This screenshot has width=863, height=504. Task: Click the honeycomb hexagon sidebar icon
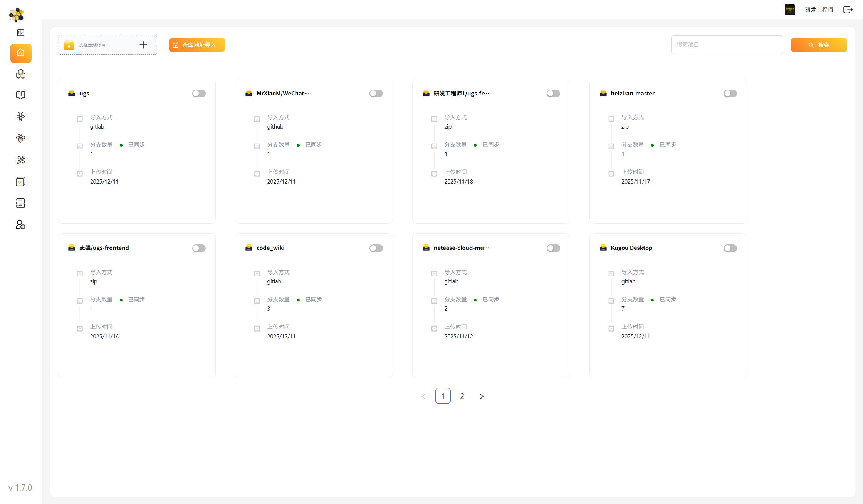(21, 74)
